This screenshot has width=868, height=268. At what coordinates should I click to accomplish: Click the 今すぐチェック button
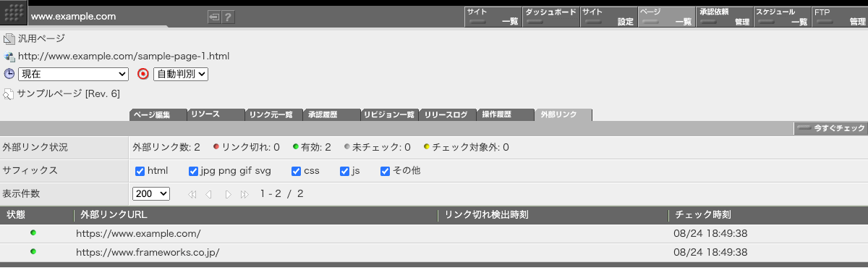tap(830, 128)
